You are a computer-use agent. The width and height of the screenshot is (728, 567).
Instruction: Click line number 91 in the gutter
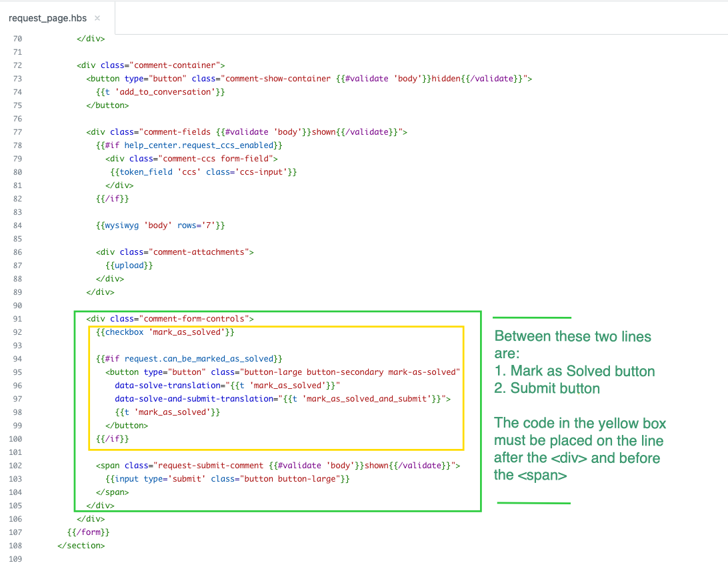(17, 318)
